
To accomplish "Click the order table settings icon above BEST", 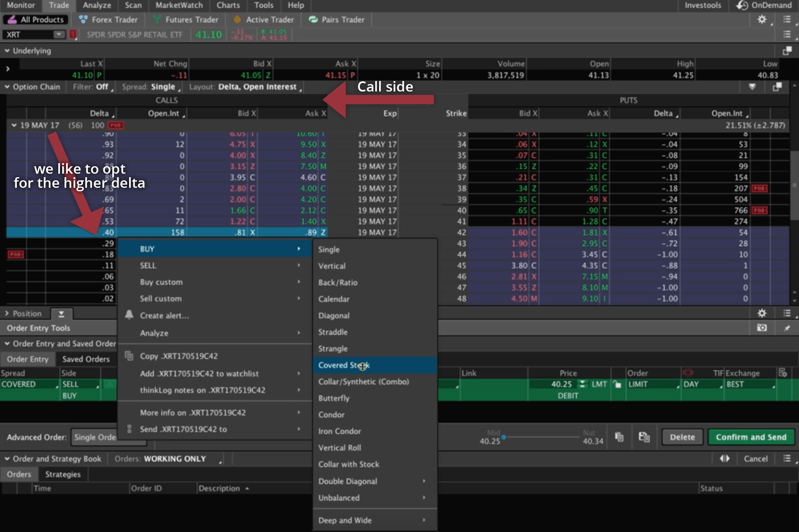I will tap(783, 373).
